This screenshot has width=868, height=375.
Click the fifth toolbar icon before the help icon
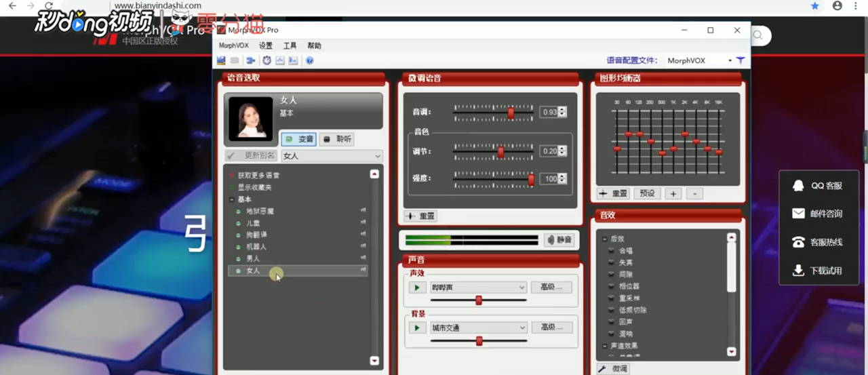click(280, 60)
